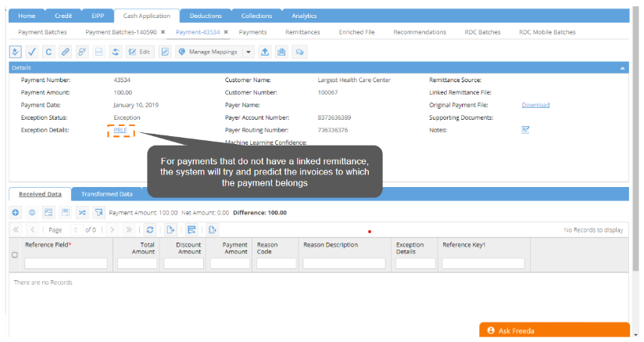Click the Edit button
The height and width of the screenshot is (342, 644).
(140, 52)
